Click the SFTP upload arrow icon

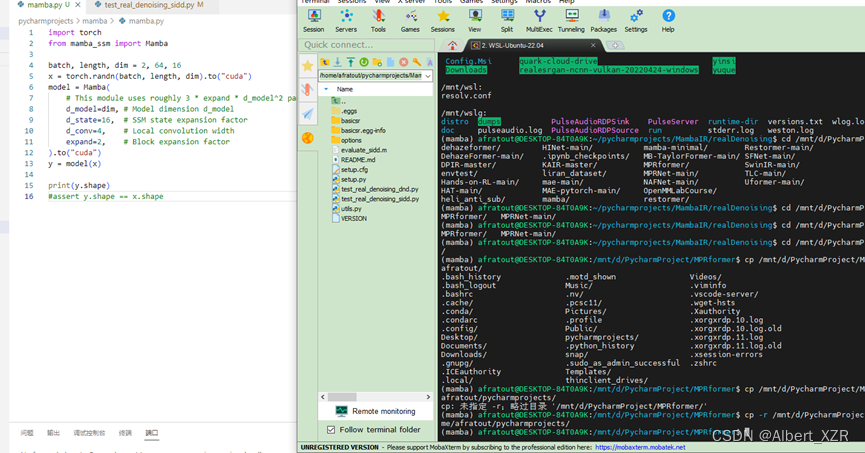[x=351, y=62]
